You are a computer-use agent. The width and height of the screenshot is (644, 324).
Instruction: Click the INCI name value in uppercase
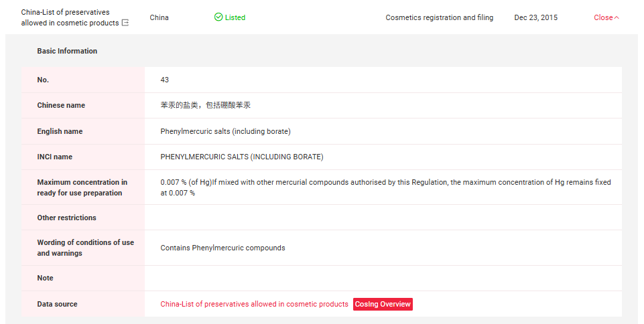[x=241, y=157]
